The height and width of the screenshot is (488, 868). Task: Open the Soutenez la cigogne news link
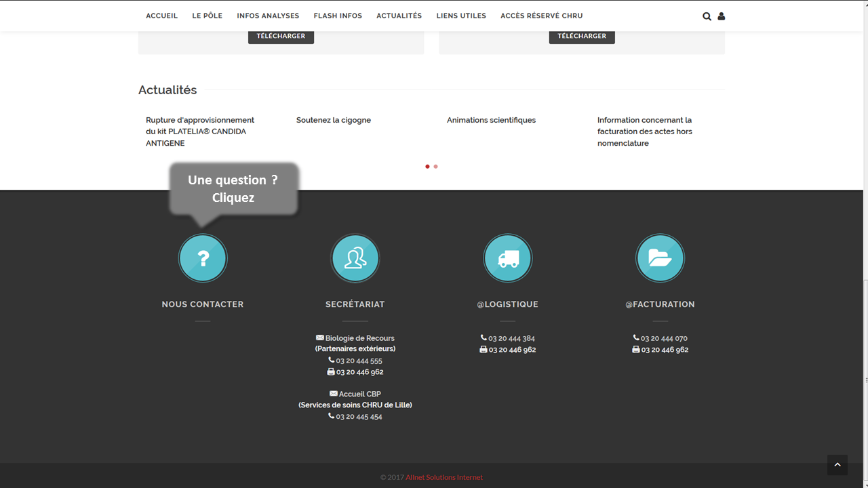coord(334,120)
